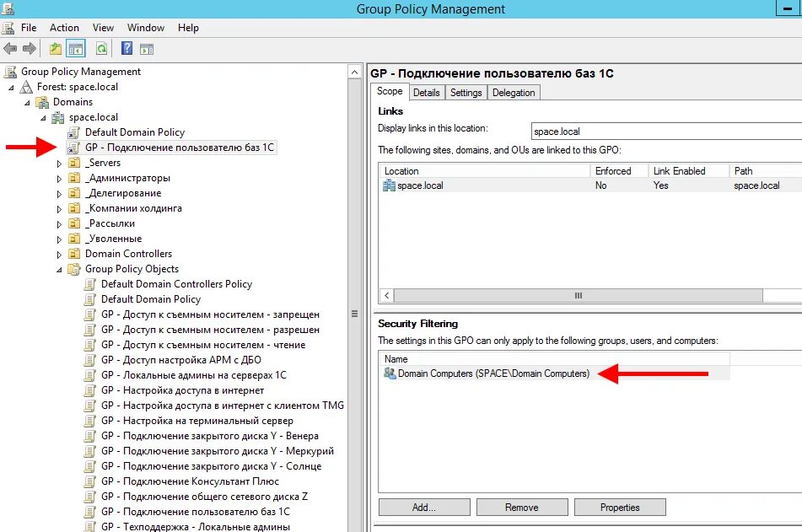
Task: Click the _Рассылки OU folder icon
Action: coord(74,223)
